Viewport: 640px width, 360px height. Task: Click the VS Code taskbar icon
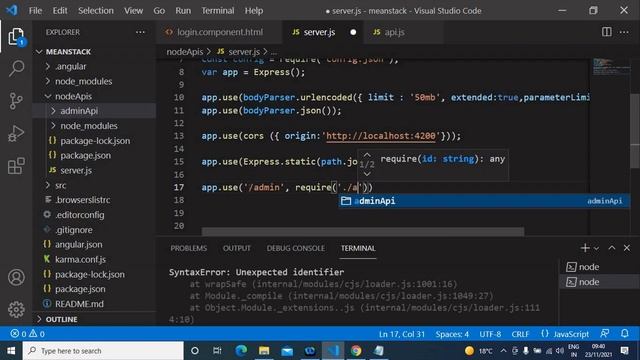[333, 351]
